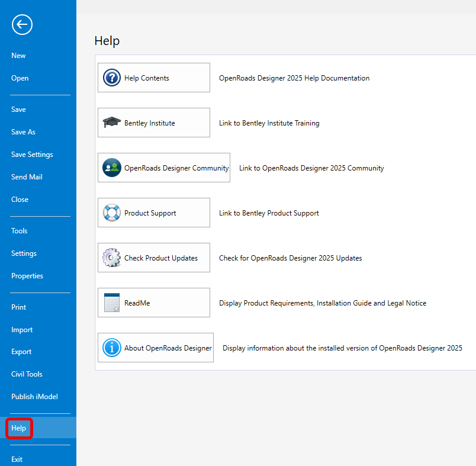Open the New menu item
This screenshot has width=476, height=466.
18,56
